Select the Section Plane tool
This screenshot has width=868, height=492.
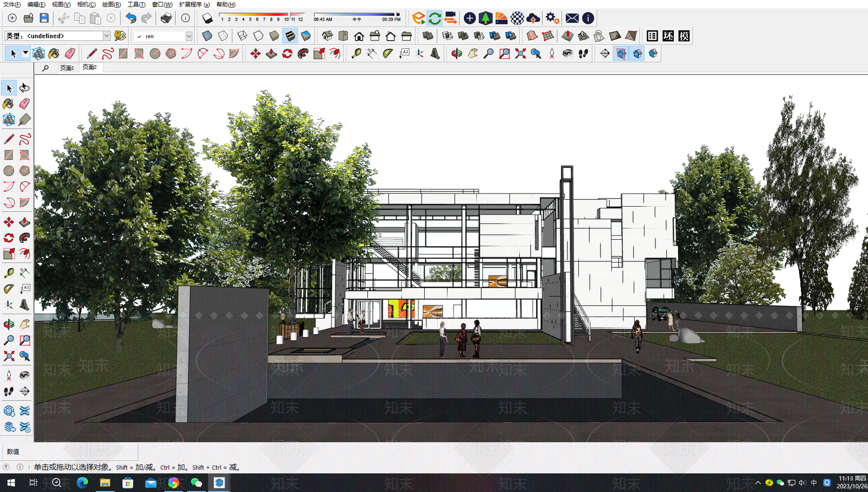[604, 53]
